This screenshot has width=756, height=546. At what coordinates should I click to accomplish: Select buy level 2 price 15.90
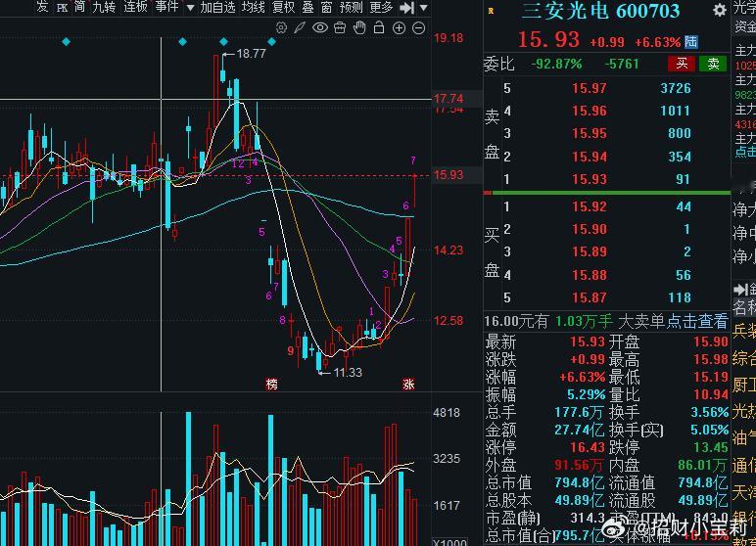point(590,229)
